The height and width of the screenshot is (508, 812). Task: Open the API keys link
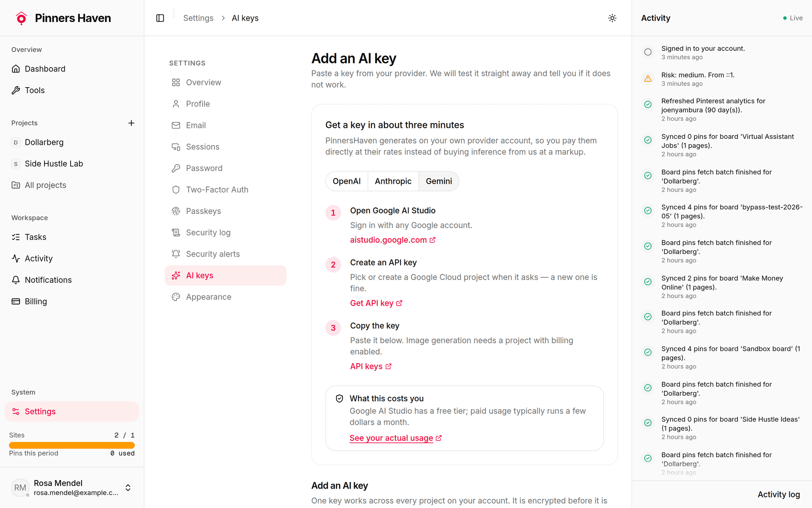370,367
